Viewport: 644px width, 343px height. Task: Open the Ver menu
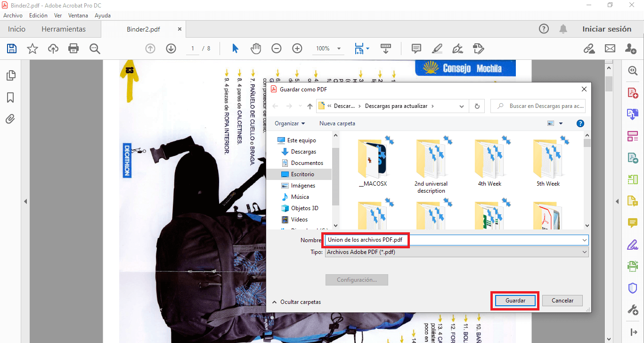(x=58, y=16)
